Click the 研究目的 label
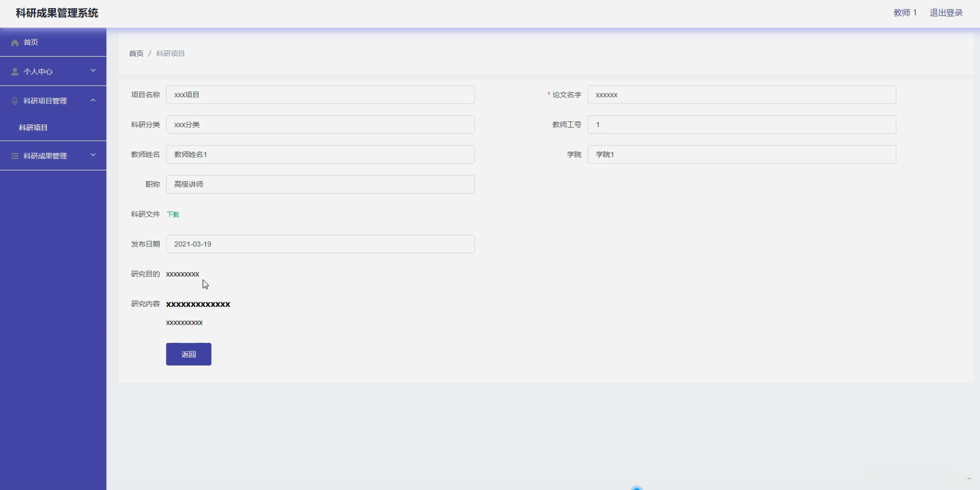The height and width of the screenshot is (490, 980). point(145,274)
